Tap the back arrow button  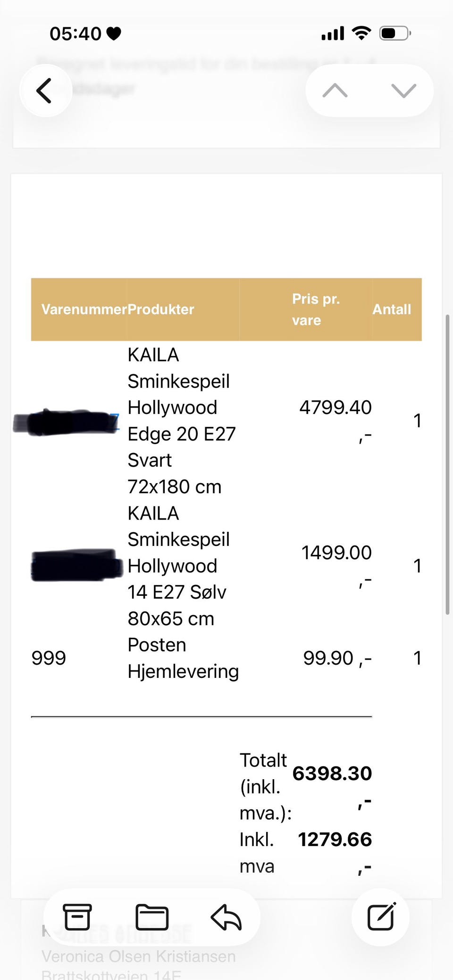(45, 91)
